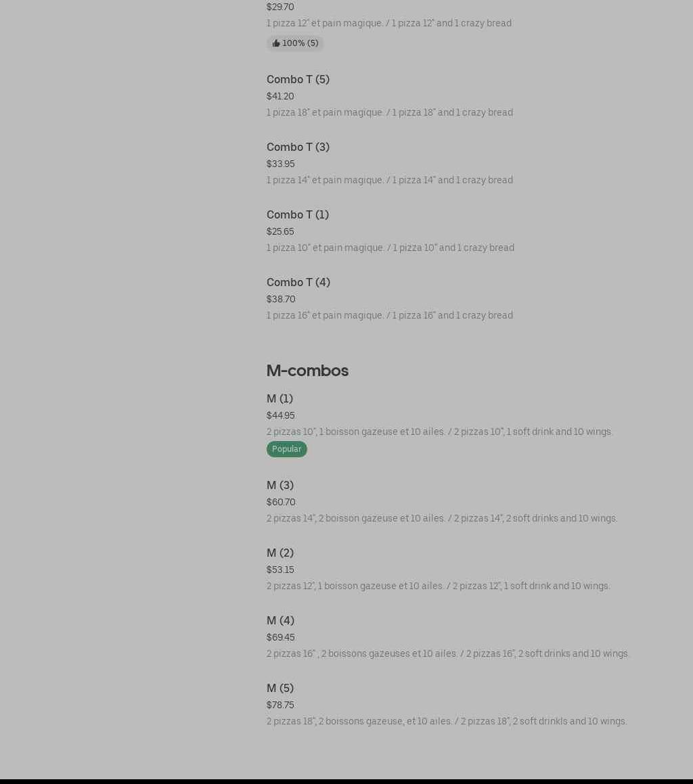Click the 100% (5) rating text
The image size is (693, 784).
click(x=300, y=43)
